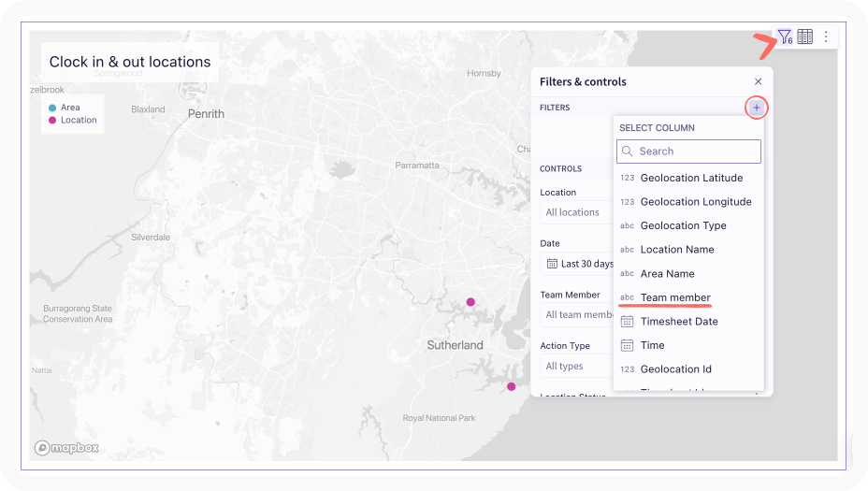This screenshot has height=491, width=868.
Task: Choose the Geolocation Type column
Action: pos(688,225)
